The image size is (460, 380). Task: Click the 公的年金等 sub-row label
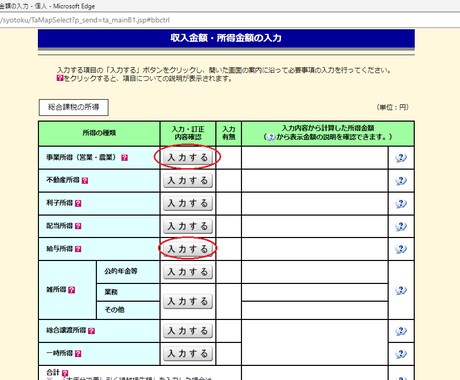point(121,271)
